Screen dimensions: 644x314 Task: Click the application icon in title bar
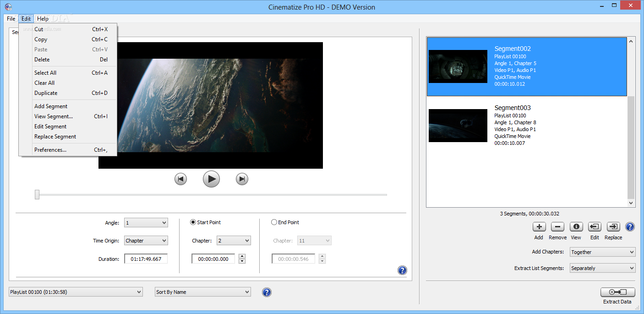pos(8,7)
